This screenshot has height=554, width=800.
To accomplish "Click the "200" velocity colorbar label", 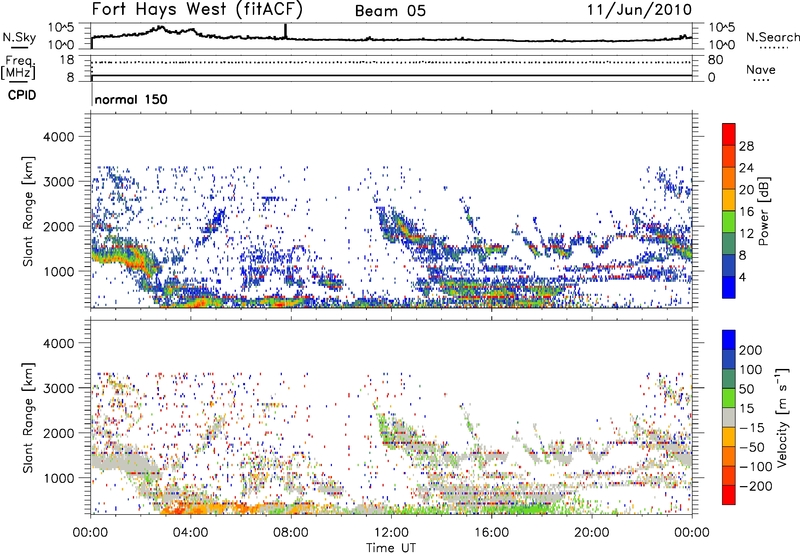I will point(751,350).
